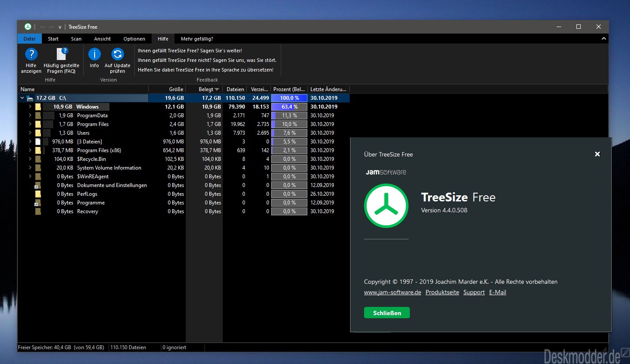
Task: Click the Dokumente und Einstellungen shortcut icon
Action: point(38,185)
